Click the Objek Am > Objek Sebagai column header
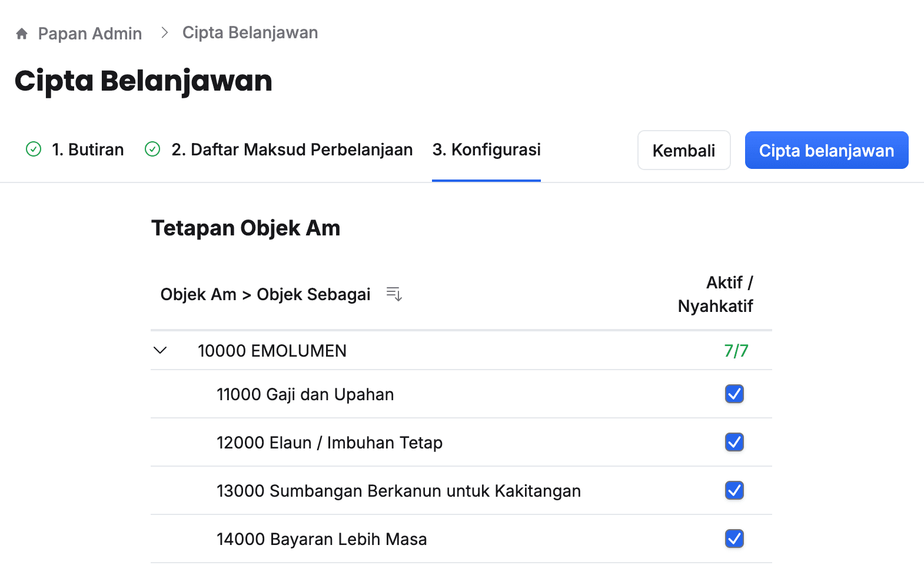Image resolution: width=924 pixels, height=565 pixels. tap(265, 294)
